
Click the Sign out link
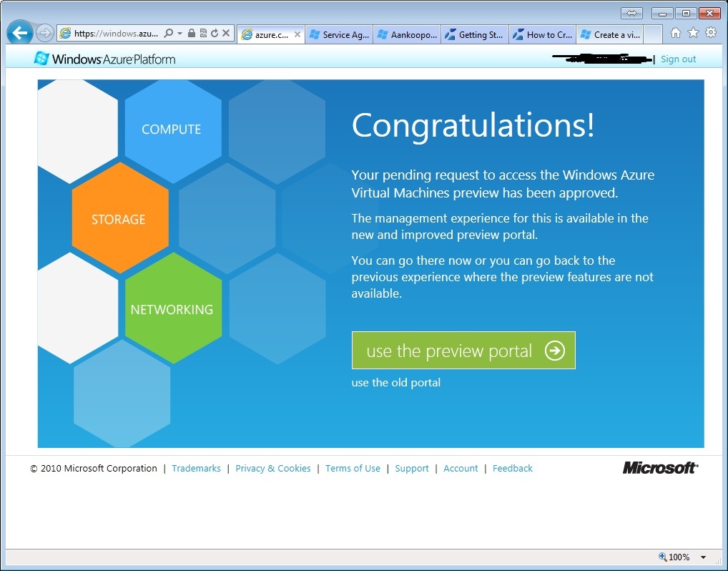click(x=678, y=59)
